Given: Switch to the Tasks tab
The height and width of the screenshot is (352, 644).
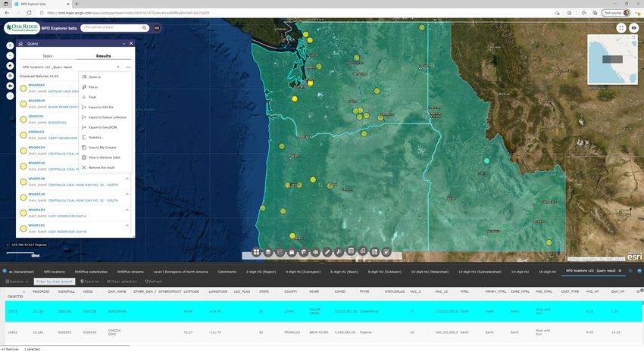Looking at the screenshot, I should (x=47, y=56).
